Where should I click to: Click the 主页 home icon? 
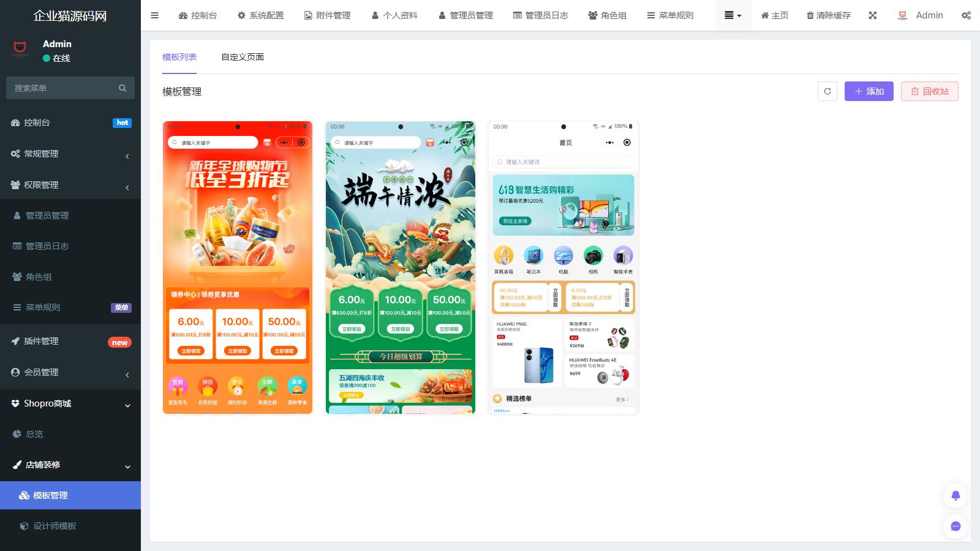764,15
